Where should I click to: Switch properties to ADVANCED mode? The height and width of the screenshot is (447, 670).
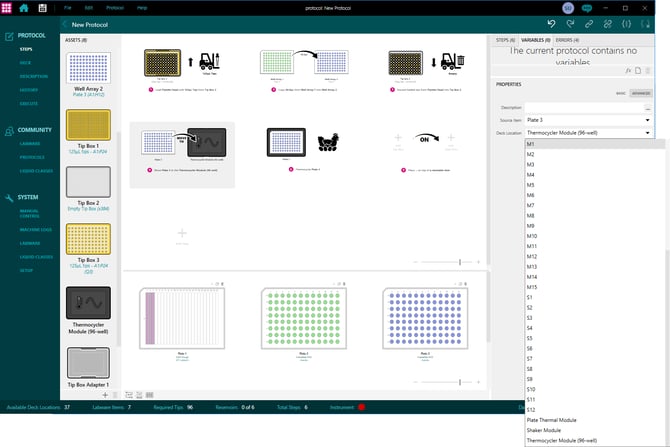click(641, 93)
